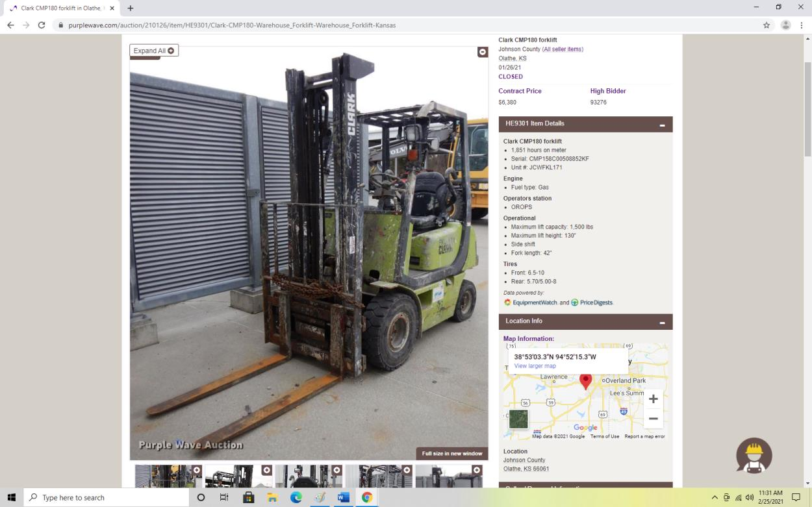Zoom in on the Google map
Image resolution: width=812 pixels, height=507 pixels.
(x=653, y=399)
